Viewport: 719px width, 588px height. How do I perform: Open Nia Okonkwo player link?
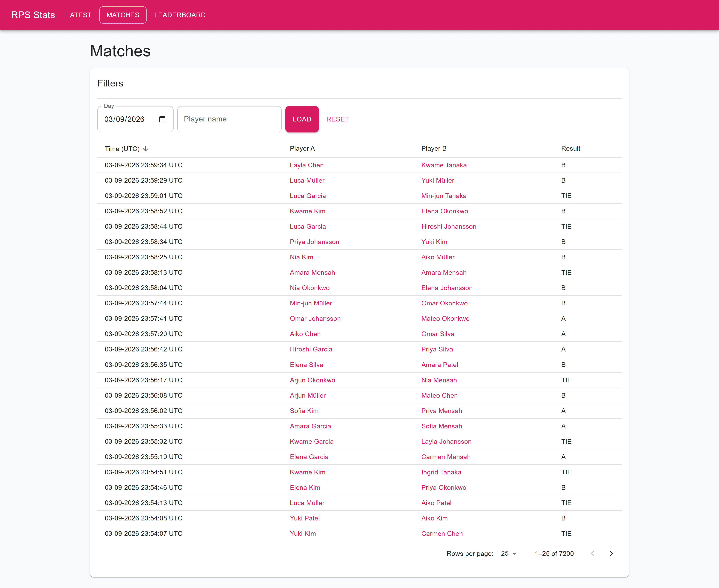click(x=310, y=288)
